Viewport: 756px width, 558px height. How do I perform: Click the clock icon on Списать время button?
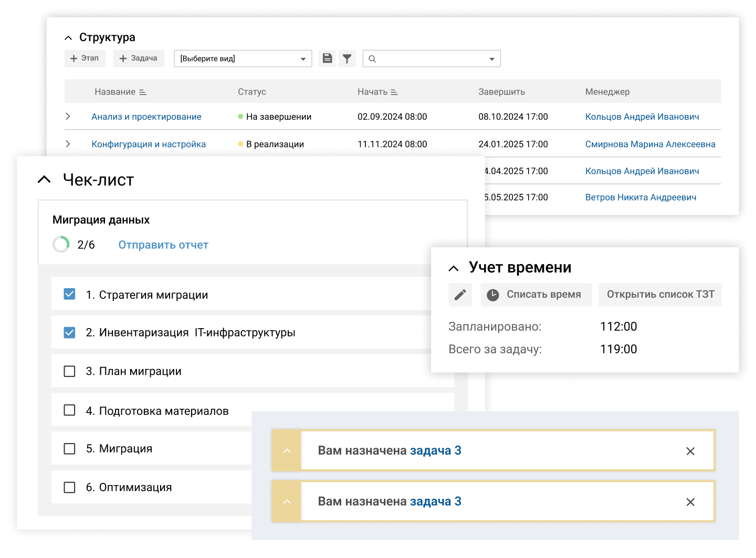[492, 294]
